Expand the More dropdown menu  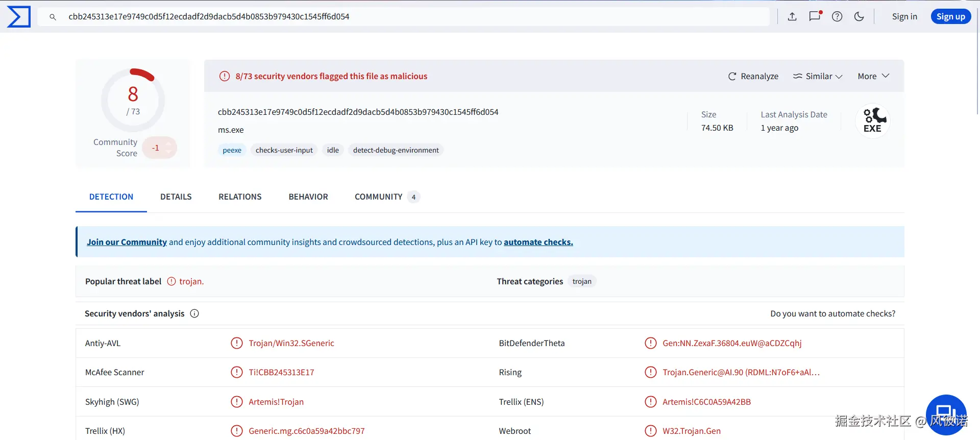coord(873,76)
